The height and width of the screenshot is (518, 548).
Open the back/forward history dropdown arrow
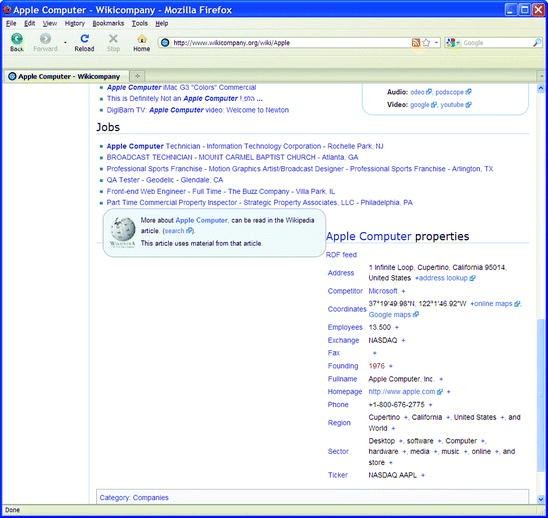pos(65,43)
